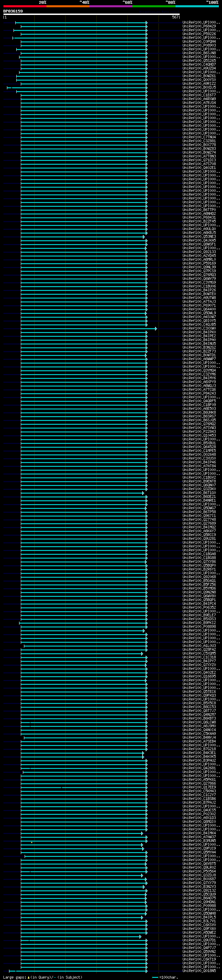222x980 pixels.
Task: Click hit label UniRef100_P59169
Action: click(199, 263)
